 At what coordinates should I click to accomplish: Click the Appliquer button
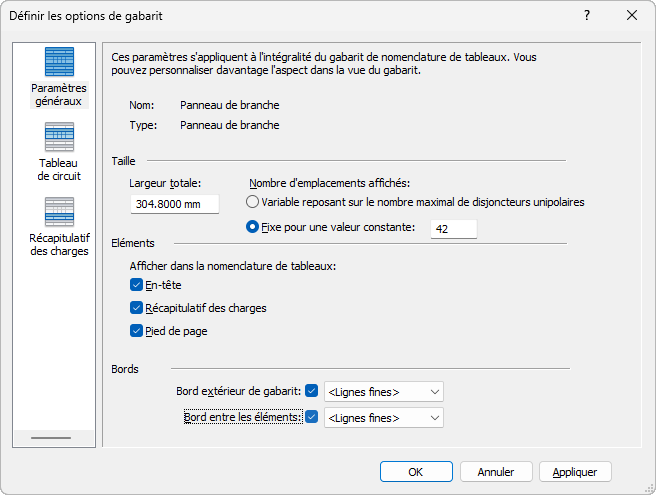575,472
